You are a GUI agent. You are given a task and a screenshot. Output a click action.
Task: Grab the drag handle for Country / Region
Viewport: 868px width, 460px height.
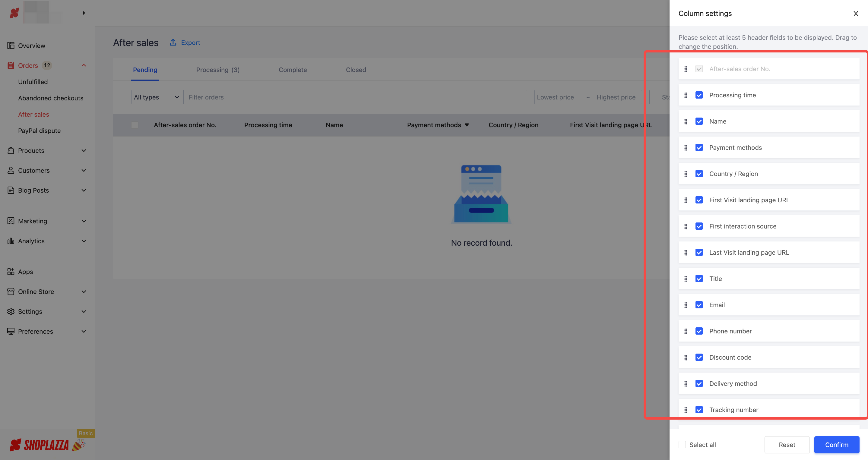pos(686,174)
